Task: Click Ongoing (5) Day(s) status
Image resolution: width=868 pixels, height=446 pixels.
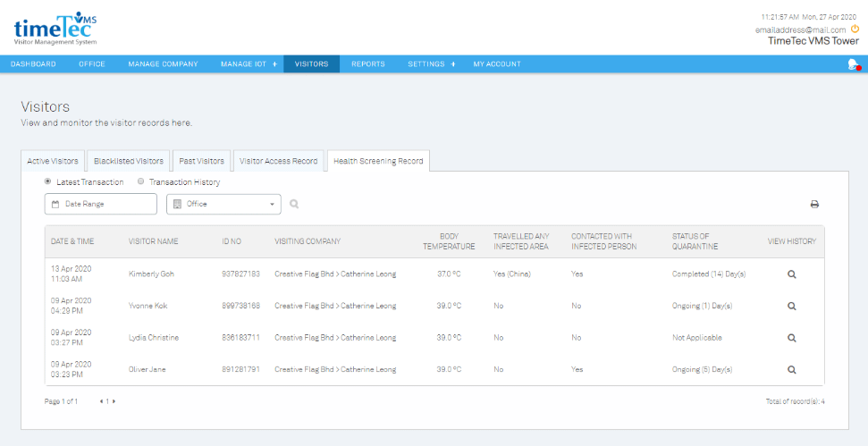Action: tap(702, 370)
